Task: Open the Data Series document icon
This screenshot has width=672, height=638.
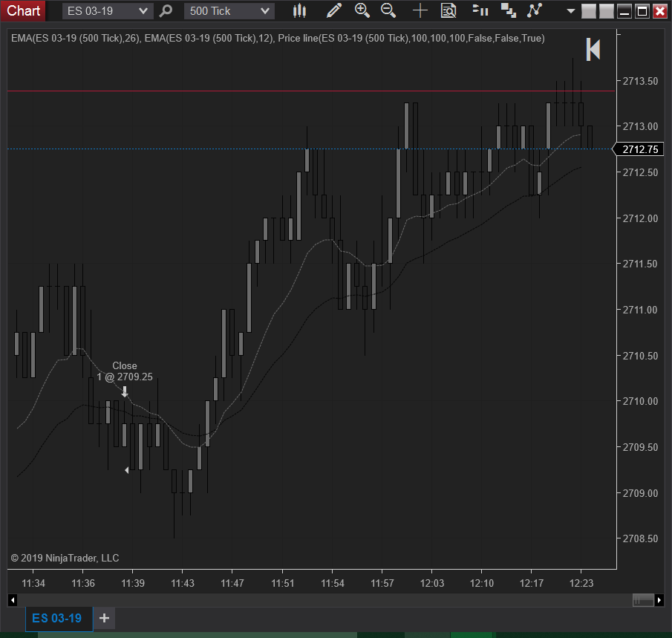Action: 448,10
